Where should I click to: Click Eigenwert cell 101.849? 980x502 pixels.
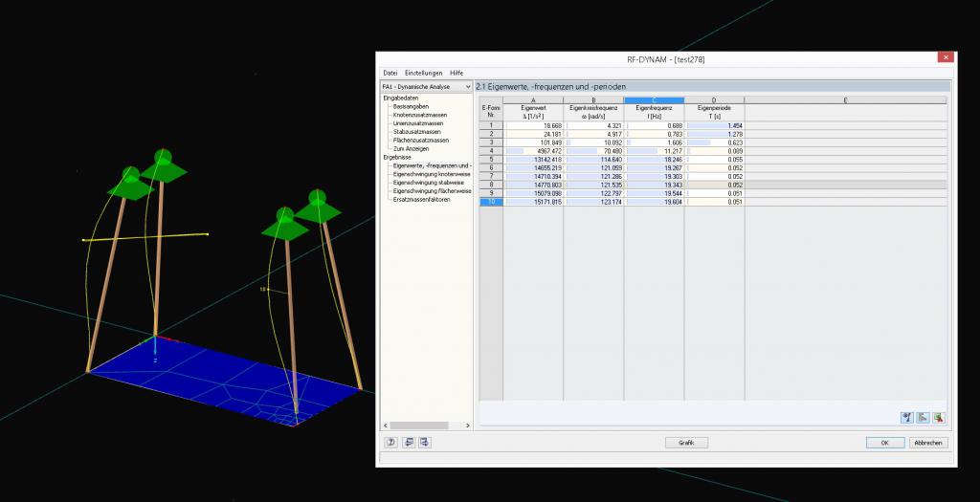pyautogui.click(x=533, y=142)
